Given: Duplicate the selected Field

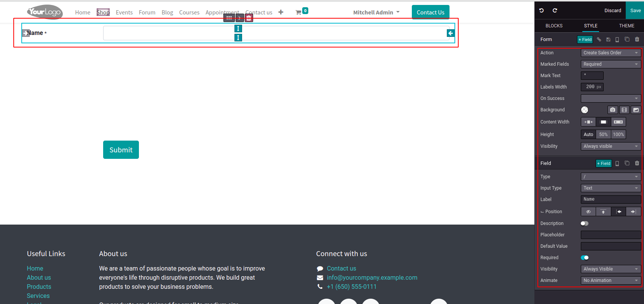Looking at the screenshot, I should [x=627, y=163].
